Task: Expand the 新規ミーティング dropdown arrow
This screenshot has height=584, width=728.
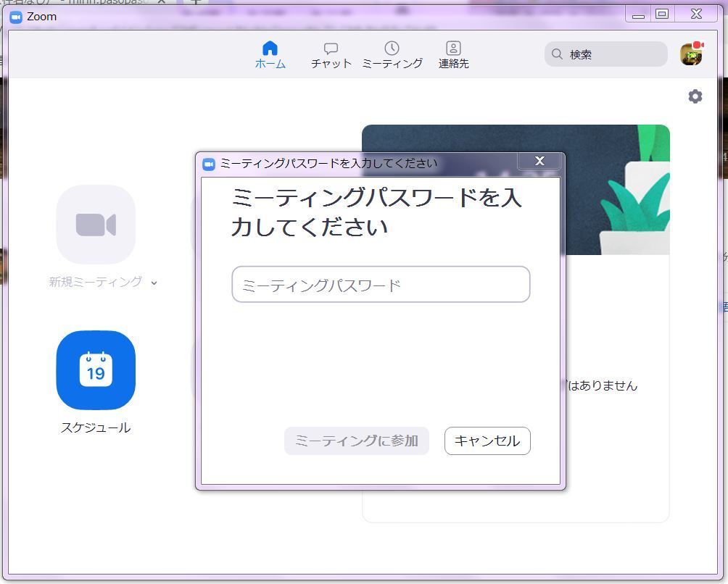Action: tap(154, 283)
